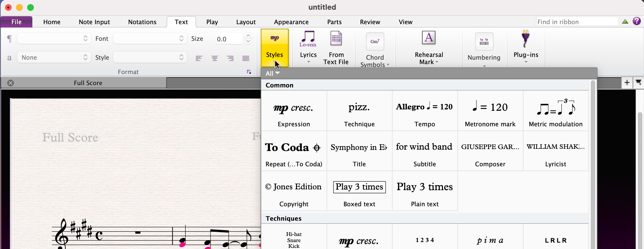
Task: Pick the Metric modulation style
Action: [x=556, y=111]
